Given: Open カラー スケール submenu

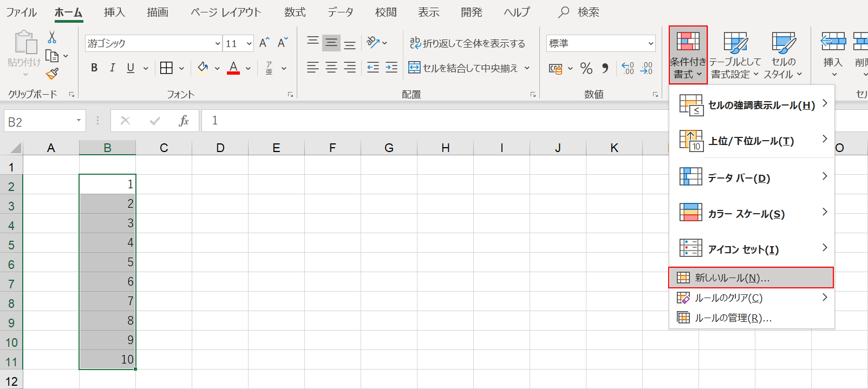Looking at the screenshot, I should [752, 213].
